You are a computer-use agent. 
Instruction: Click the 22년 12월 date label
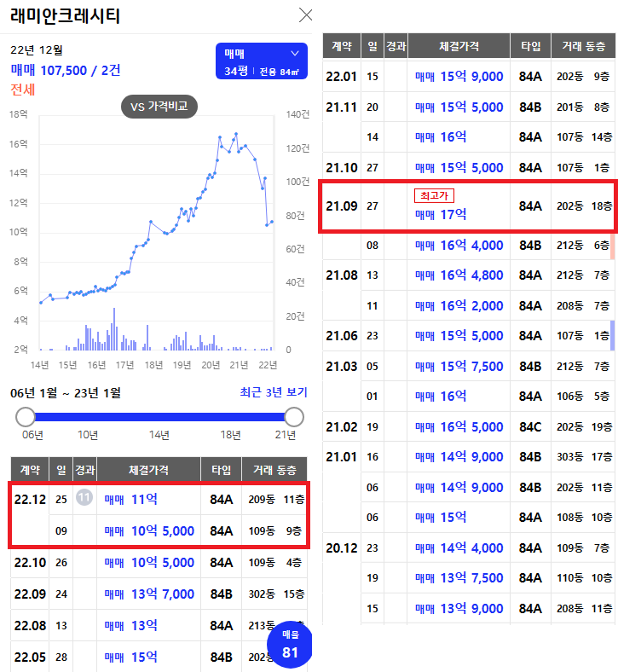click(37, 49)
